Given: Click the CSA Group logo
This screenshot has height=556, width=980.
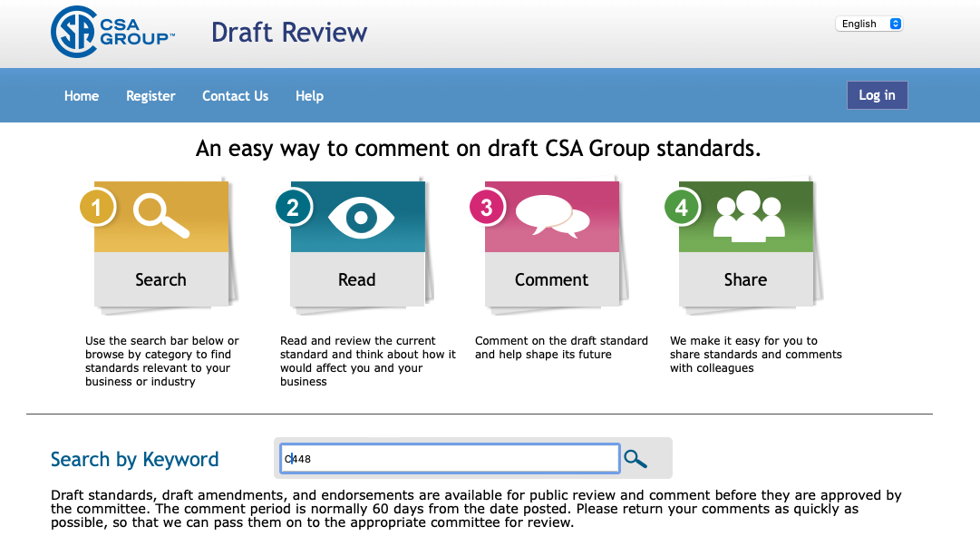Looking at the screenshot, I should (x=112, y=32).
